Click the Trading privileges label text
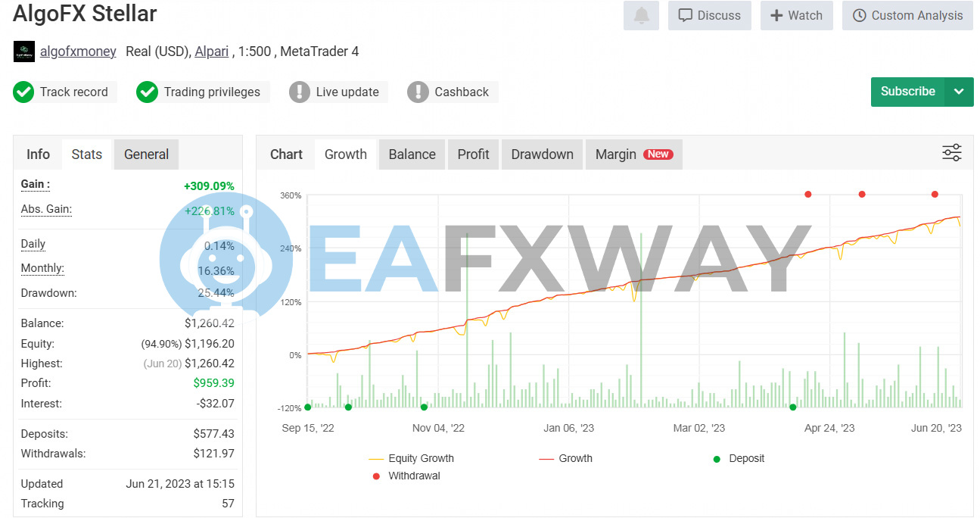This screenshot has height=518, width=980. point(212,92)
